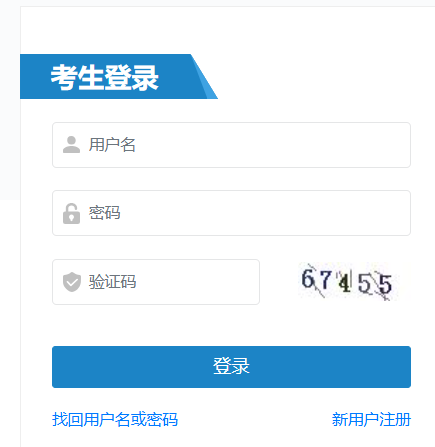Image resolution: width=435 pixels, height=447 pixels.
Task: Click the digit 6 in captcha
Action: point(308,279)
